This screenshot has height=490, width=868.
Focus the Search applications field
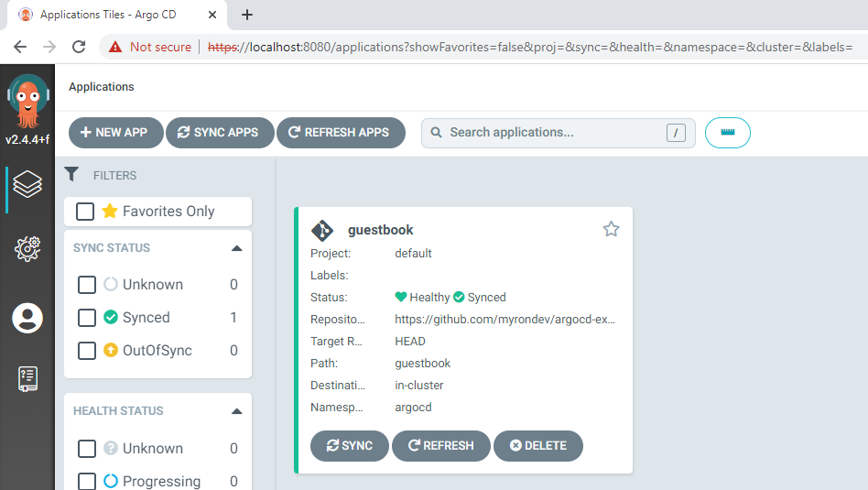pyautogui.click(x=558, y=133)
